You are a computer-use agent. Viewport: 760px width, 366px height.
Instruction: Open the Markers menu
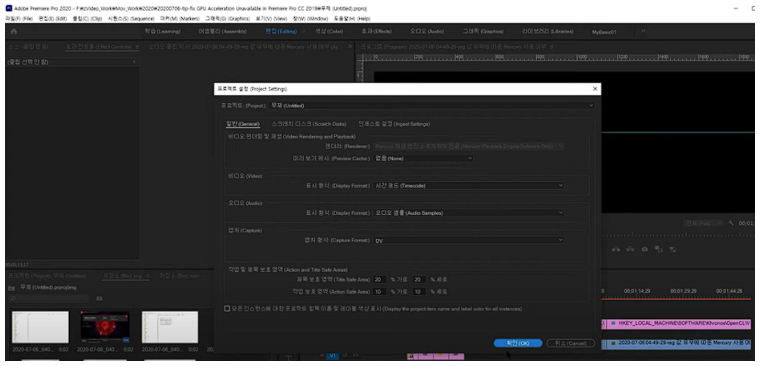coord(180,18)
